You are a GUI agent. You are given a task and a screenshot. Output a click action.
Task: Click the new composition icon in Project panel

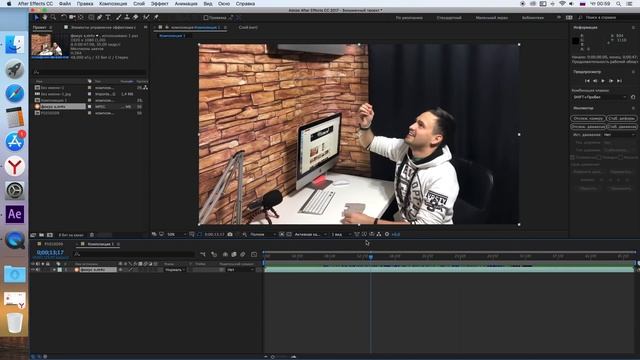pyautogui.click(x=50, y=235)
